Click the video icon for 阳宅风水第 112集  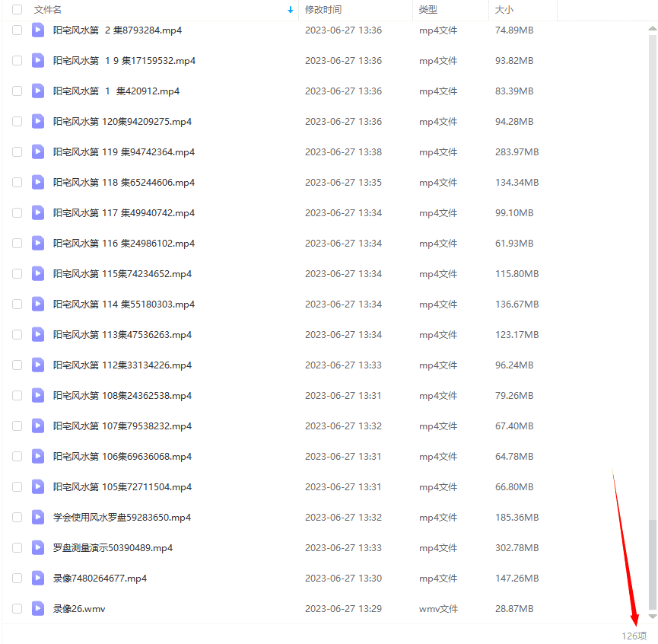point(38,365)
